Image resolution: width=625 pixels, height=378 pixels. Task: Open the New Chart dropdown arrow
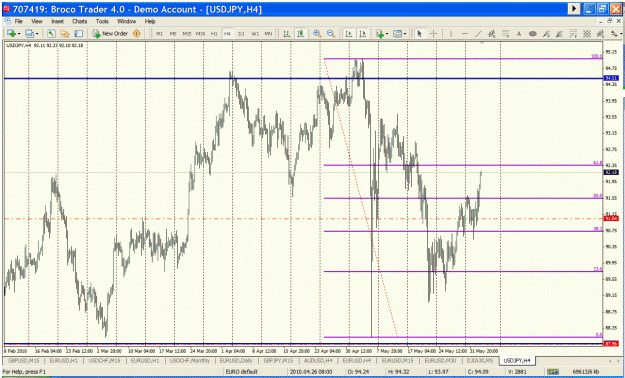pyautogui.click(x=18, y=34)
